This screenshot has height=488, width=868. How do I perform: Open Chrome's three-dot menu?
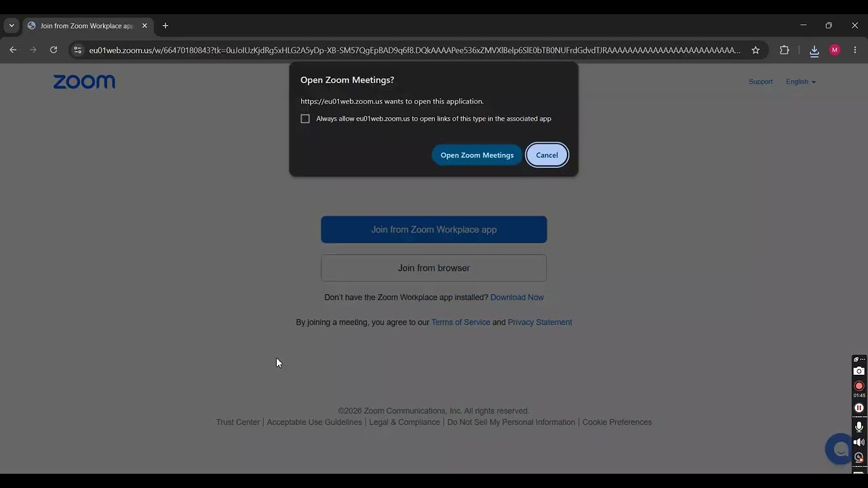pyautogui.click(x=855, y=50)
